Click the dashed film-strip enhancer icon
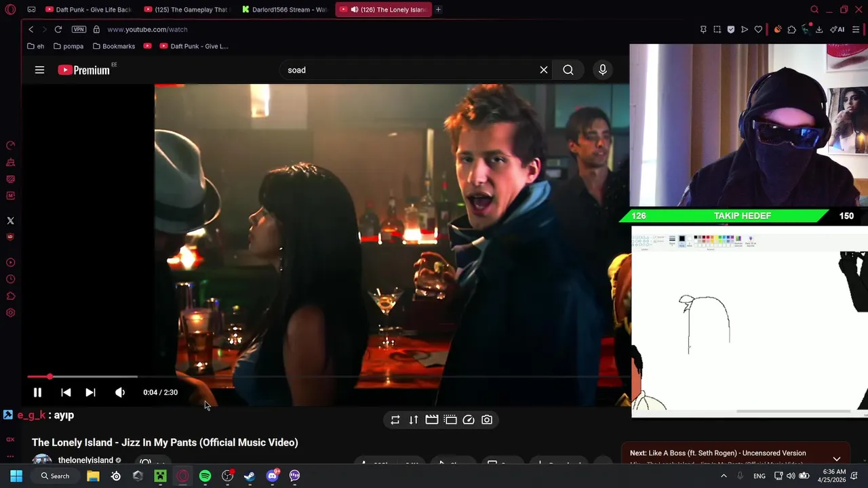868x488 pixels. point(450,420)
